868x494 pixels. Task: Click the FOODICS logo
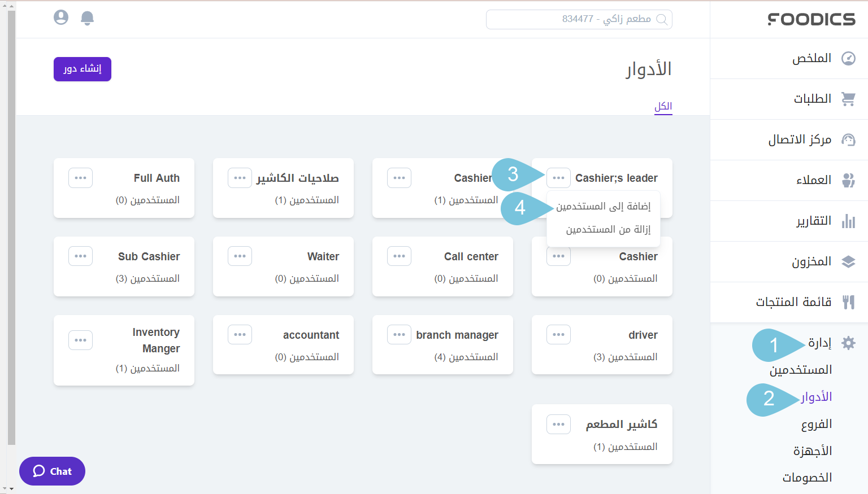[810, 19]
